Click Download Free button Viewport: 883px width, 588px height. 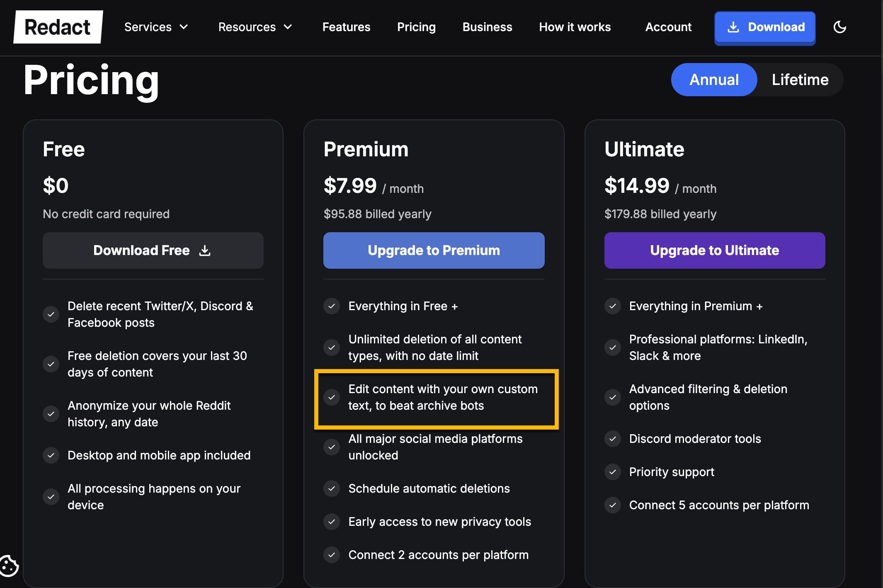(153, 250)
